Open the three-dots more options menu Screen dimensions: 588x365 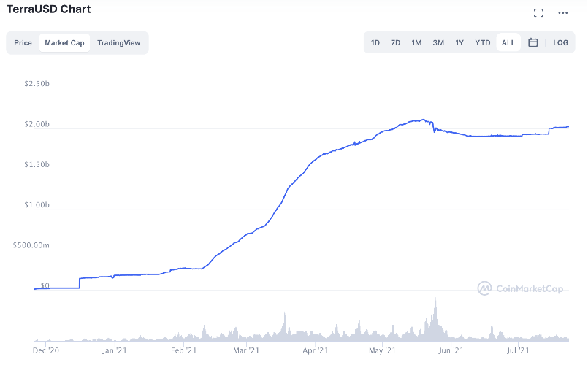point(563,12)
